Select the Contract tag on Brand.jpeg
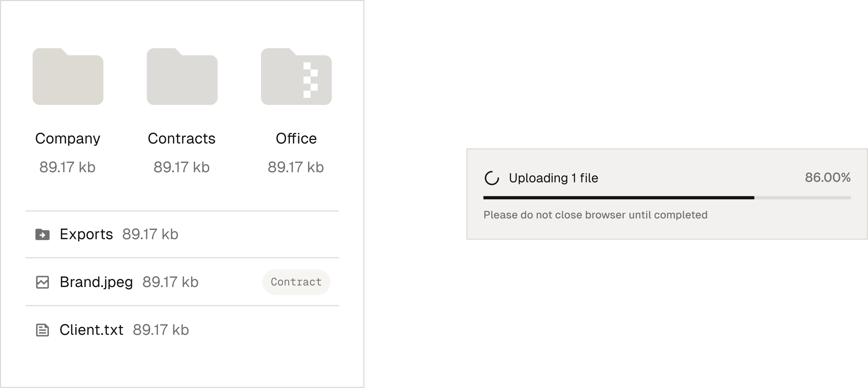Screen dimensions: 868x388 tap(296, 282)
